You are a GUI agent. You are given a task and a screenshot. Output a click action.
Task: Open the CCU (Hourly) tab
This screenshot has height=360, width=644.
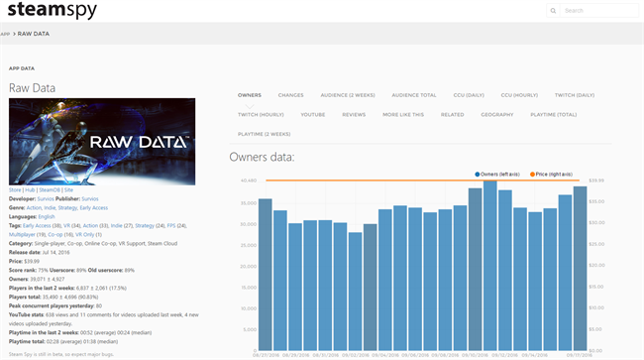tap(519, 95)
